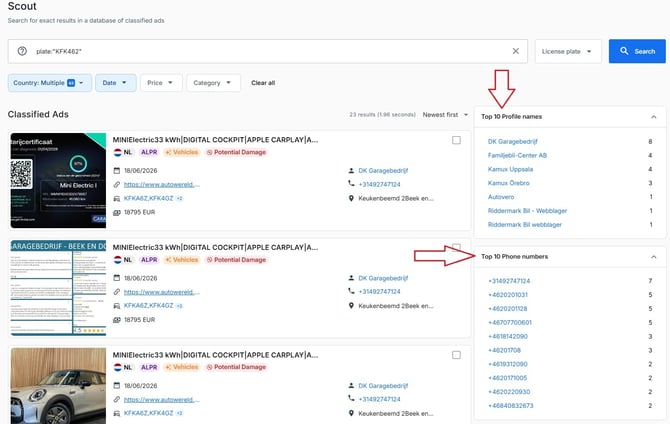The height and width of the screenshot is (424, 670).
Task: Select phone number +46840832673
Action: (x=511, y=406)
